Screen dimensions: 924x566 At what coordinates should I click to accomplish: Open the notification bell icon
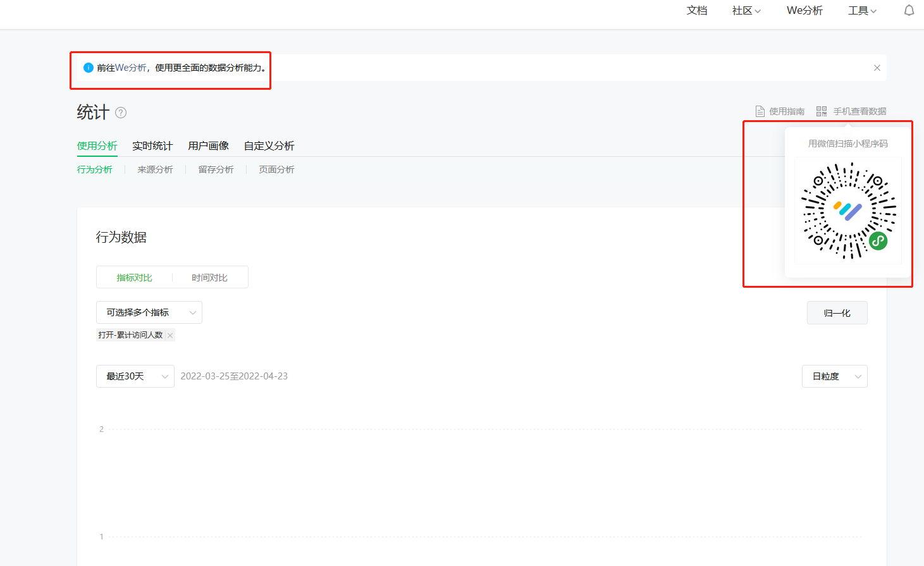point(909,10)
